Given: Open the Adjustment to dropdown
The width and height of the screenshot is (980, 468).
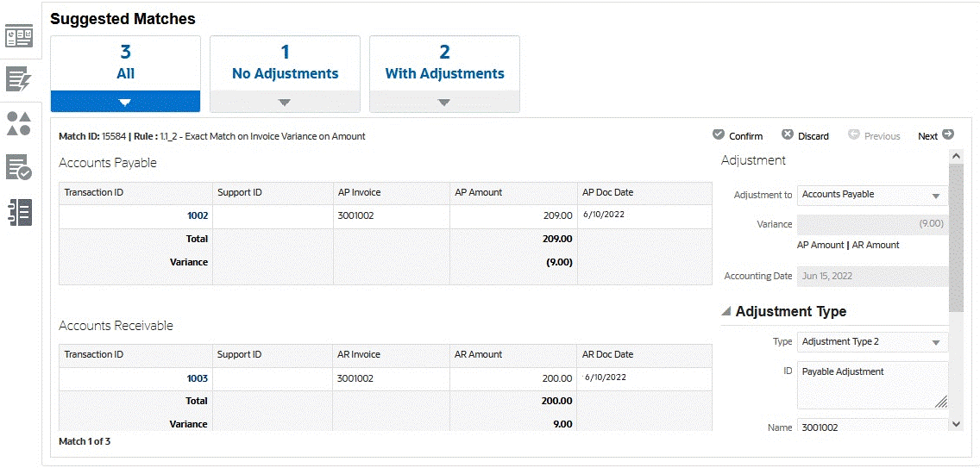Looking at the screenshot, I should [871, 196].
